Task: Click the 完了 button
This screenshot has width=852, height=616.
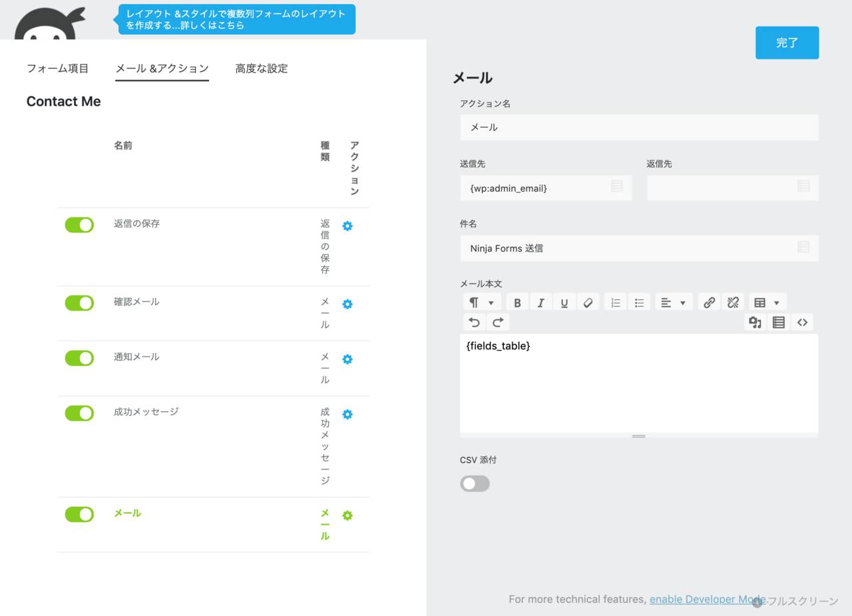Action: tap(787, 43)
